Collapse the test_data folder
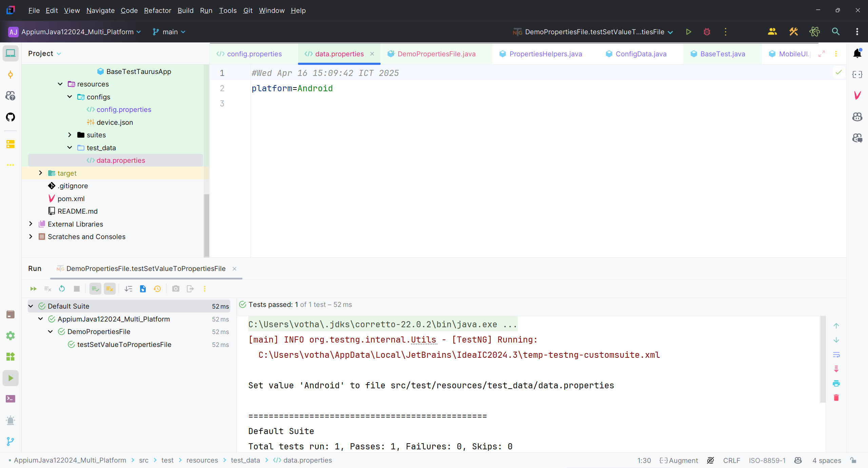 70,148
